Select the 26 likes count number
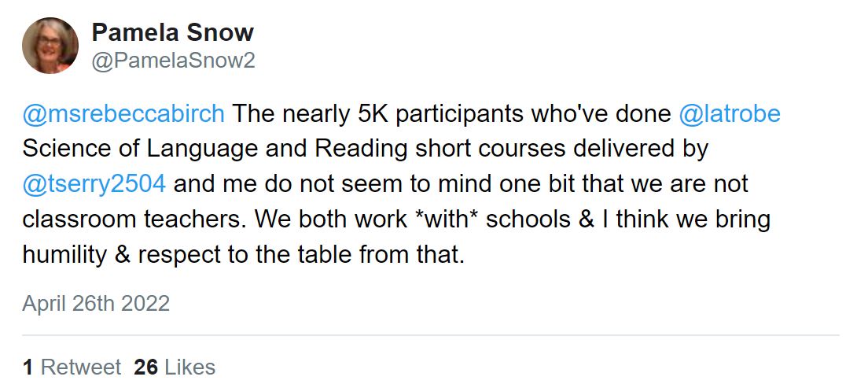 point(146,367)
